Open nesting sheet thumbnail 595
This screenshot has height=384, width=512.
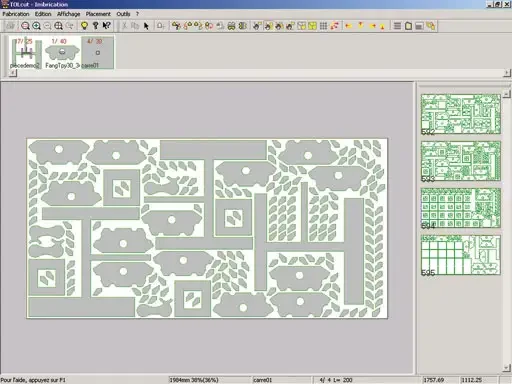(461, 255)
